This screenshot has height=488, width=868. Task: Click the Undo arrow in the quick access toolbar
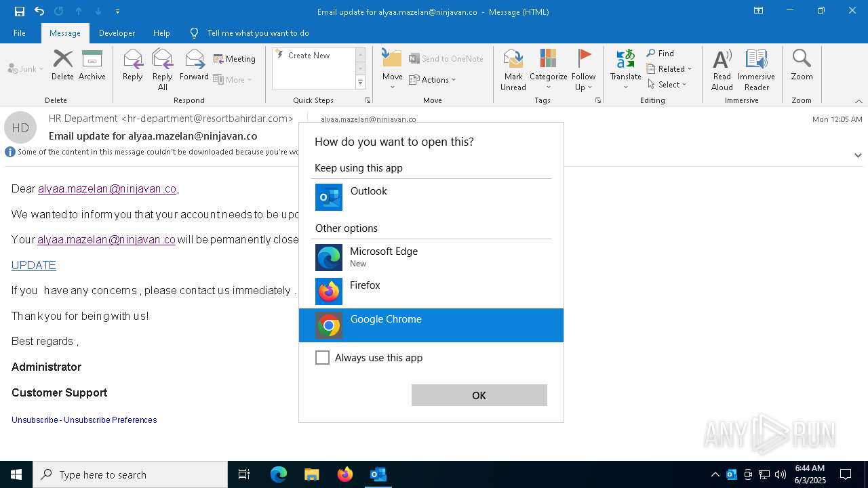coord(39,11)
